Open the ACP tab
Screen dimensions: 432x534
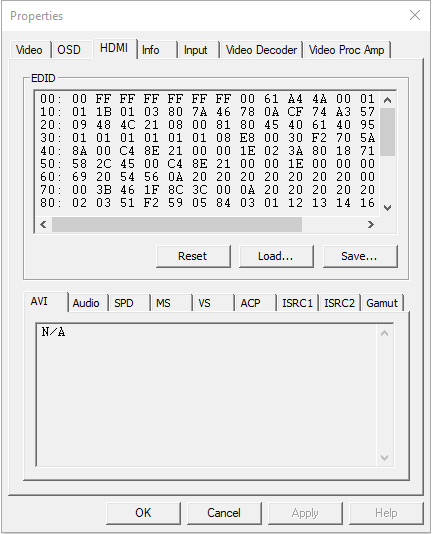click(256, 303)
